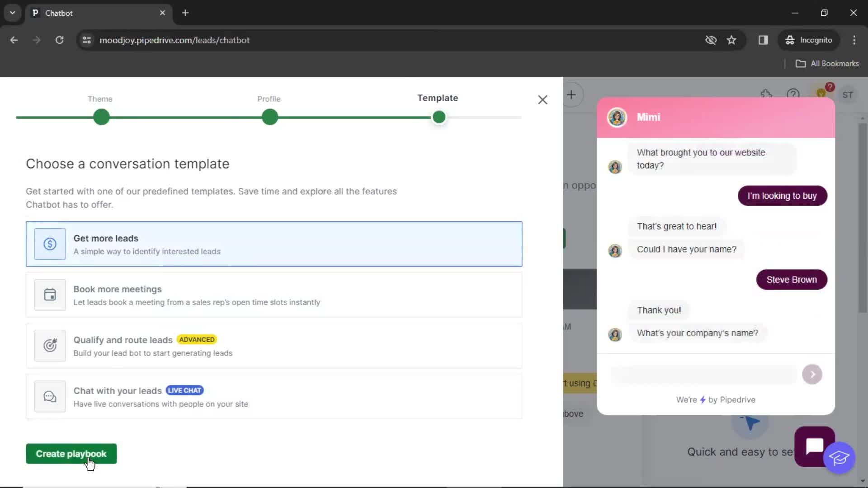Open the graduation cap learning widget

click(x=839, y=458)
